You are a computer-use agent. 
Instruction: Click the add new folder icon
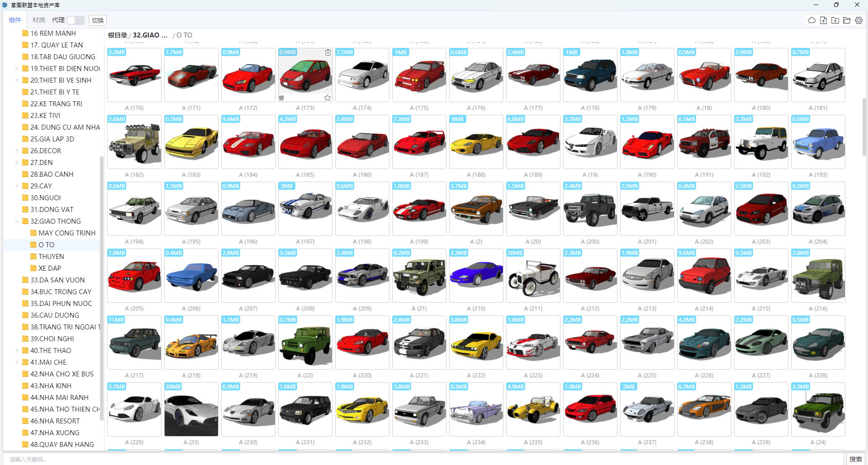835,20
